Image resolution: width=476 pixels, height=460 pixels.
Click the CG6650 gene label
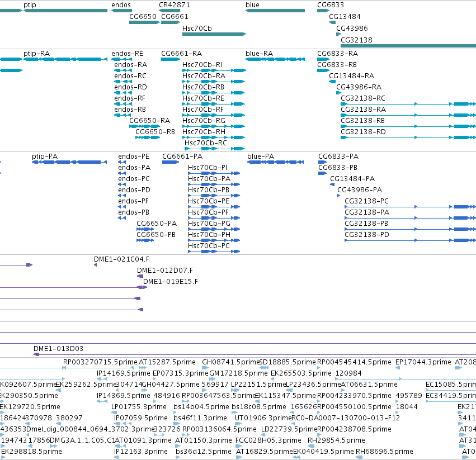143,16
